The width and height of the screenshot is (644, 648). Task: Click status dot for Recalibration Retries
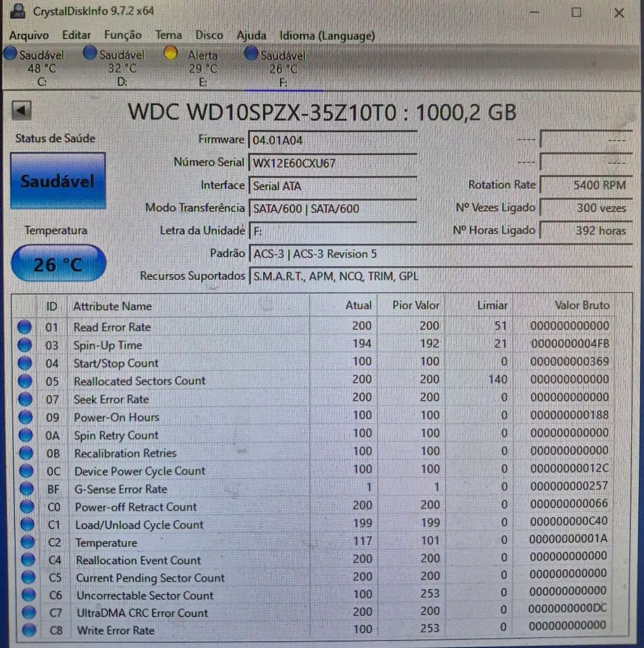click(x=26, y=453)
